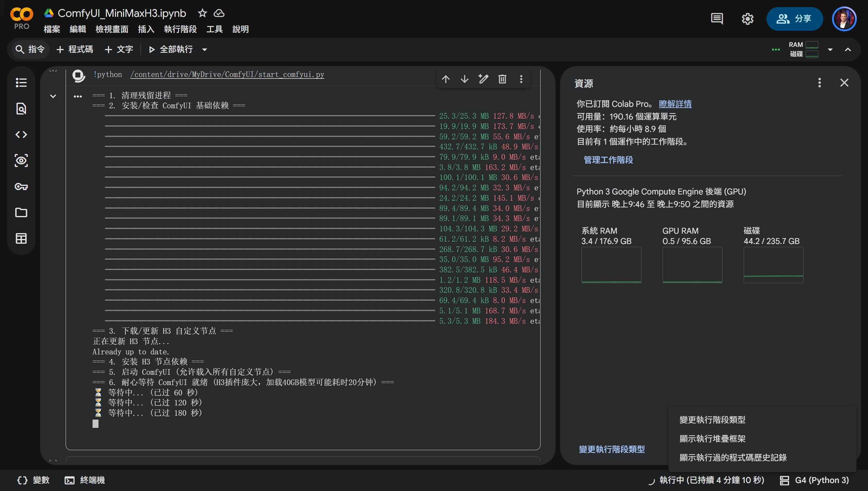Click the RAM and disk usage indicator

[x=804, y=49]
